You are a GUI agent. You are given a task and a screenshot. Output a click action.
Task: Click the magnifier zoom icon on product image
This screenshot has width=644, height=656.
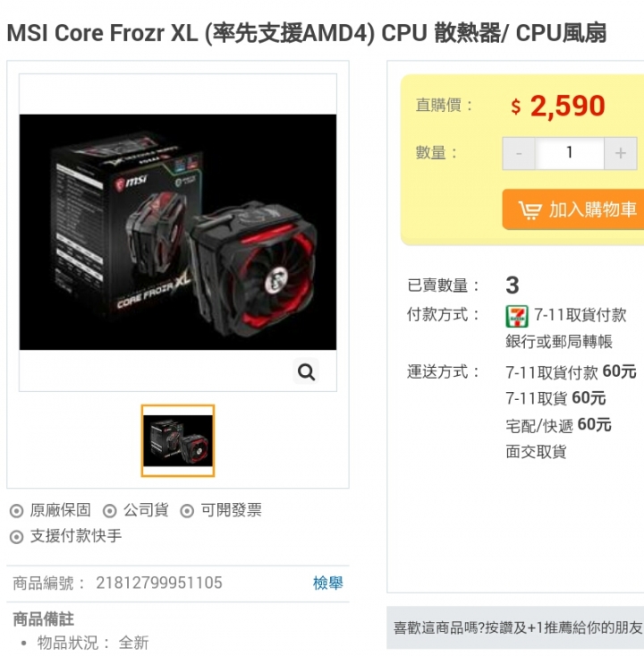(306, 371)
